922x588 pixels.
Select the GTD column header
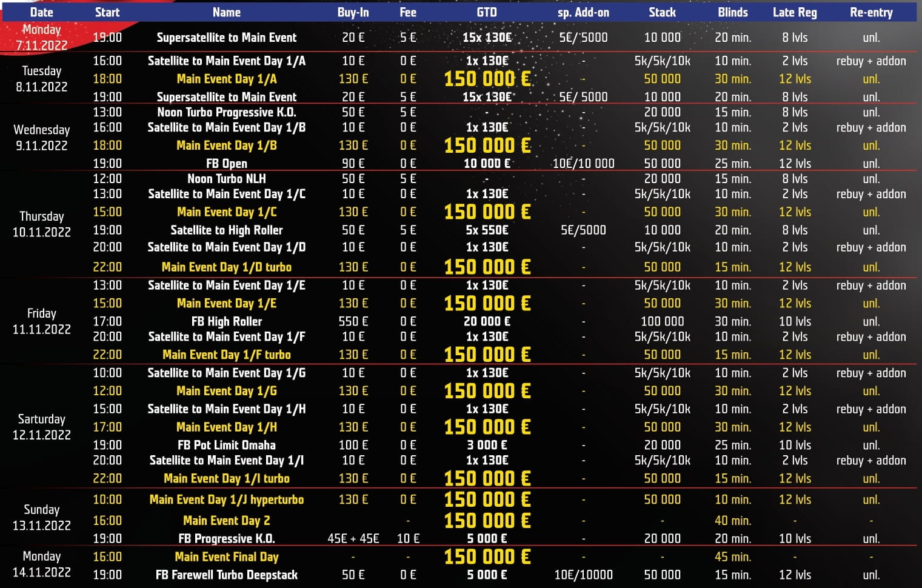pyautogui.click(x=487, y=12)
